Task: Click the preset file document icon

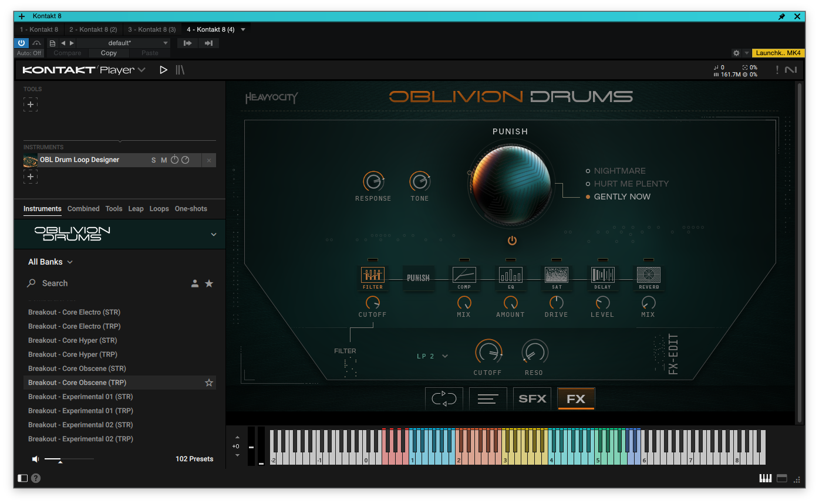Action: (x=52, y=43)
